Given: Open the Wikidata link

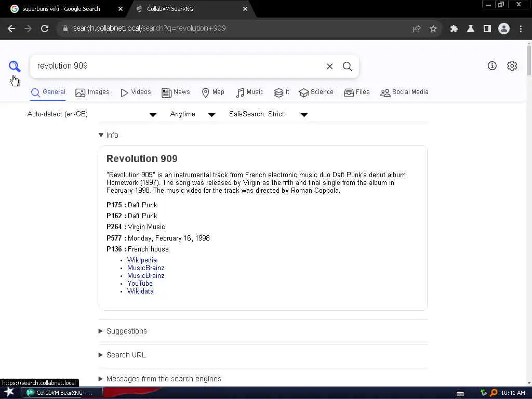Looking at the screenshot, I should (140, 291).
